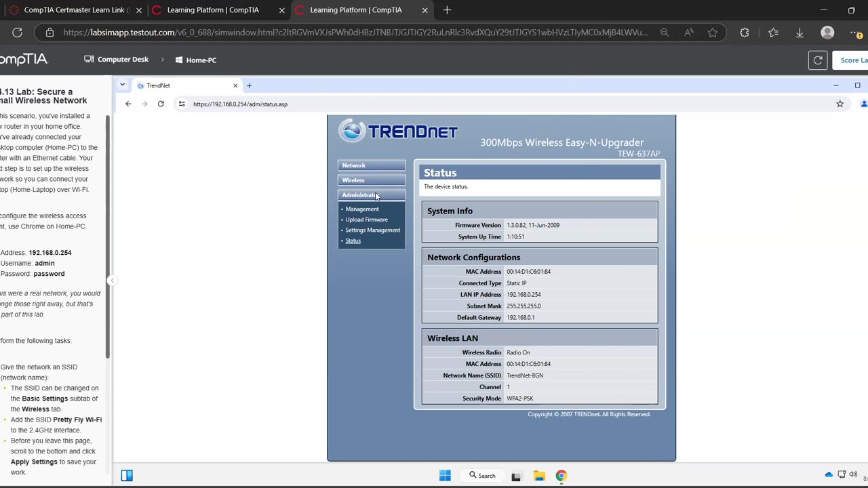Image resolution: width=868 pixels, height=488 pixels.
Task: Click Default Gateway value 192.168.0.1
Action: (x=521, y=318)
